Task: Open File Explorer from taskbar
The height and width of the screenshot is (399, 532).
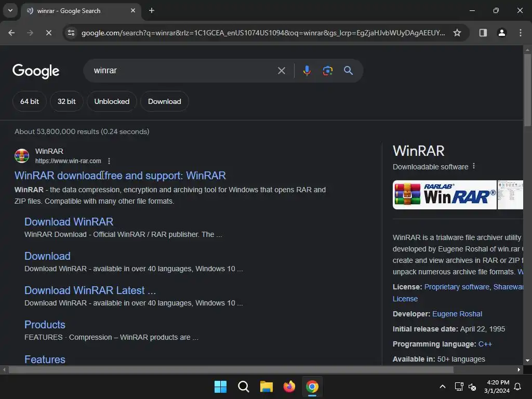Action: (x=267, y=387)
